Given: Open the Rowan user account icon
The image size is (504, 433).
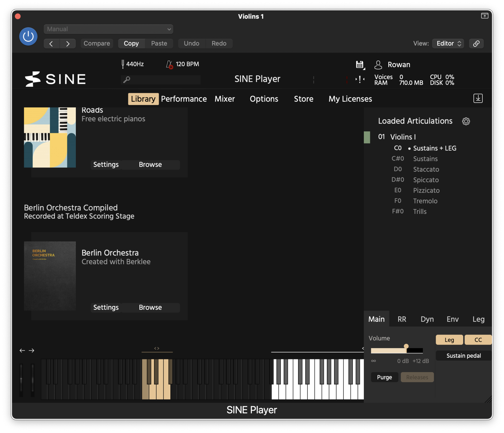Looking at the screenshot, I should (x=378, y=65).
